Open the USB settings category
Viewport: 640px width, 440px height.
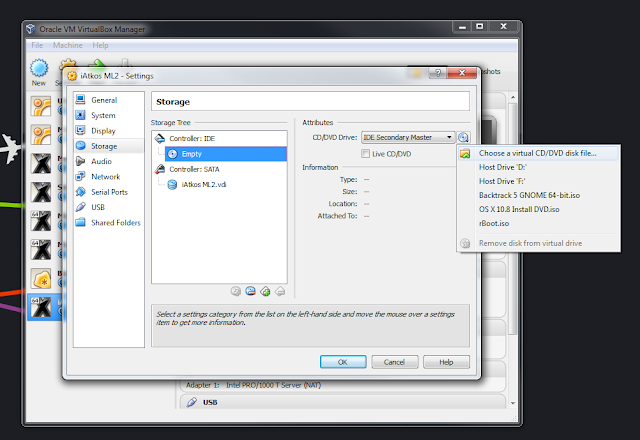(x=109, y=207)
